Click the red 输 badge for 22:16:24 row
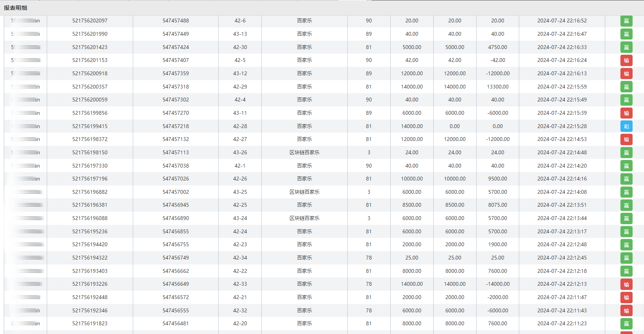The height and width of the screenshot is (334, 644). [x=626, y=60]
